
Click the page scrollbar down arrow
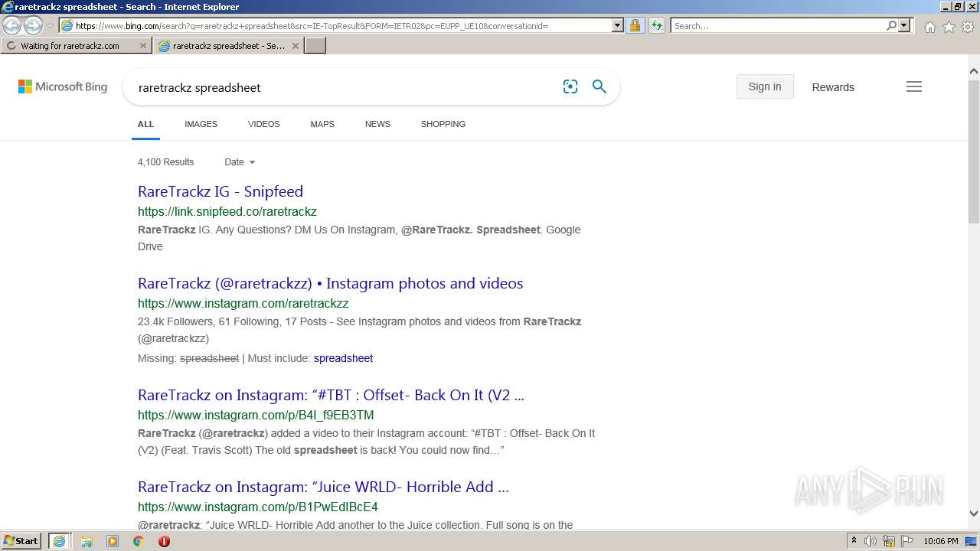pyautogui.click(x=973, y=514)
